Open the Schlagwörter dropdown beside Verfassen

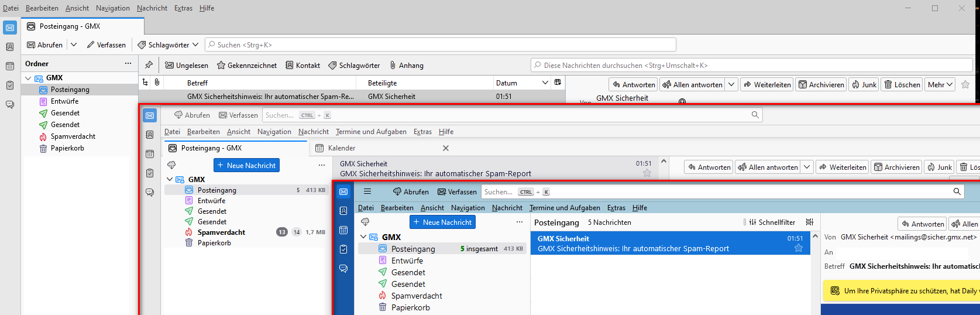pos(168,44)
